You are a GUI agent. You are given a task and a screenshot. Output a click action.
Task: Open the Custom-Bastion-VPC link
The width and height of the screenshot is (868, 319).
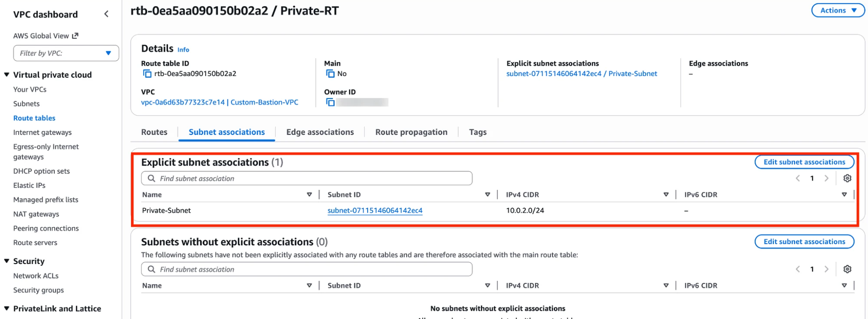click(x=219, y=102)
